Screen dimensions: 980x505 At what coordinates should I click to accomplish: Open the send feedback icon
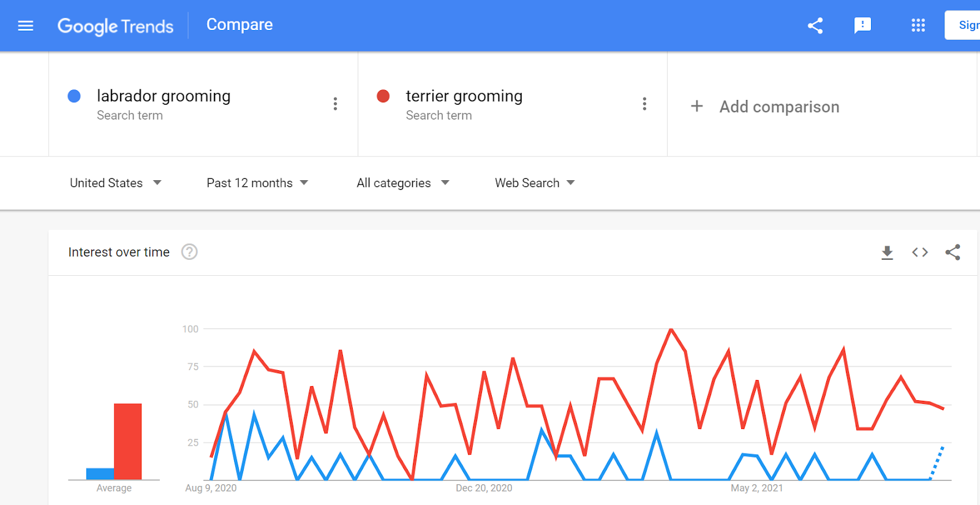click(x=862, y=26)
